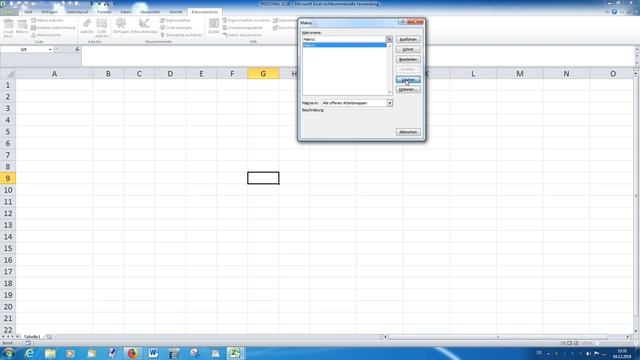
Task: Click Daten aktualisieren in XML group
Action: pyautogui.click(x=242, y=35)
